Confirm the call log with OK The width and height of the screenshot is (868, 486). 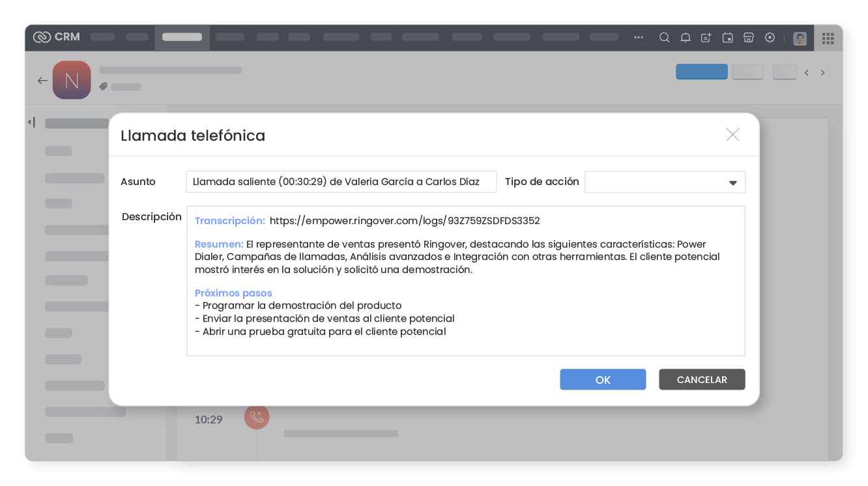point(602,379)
